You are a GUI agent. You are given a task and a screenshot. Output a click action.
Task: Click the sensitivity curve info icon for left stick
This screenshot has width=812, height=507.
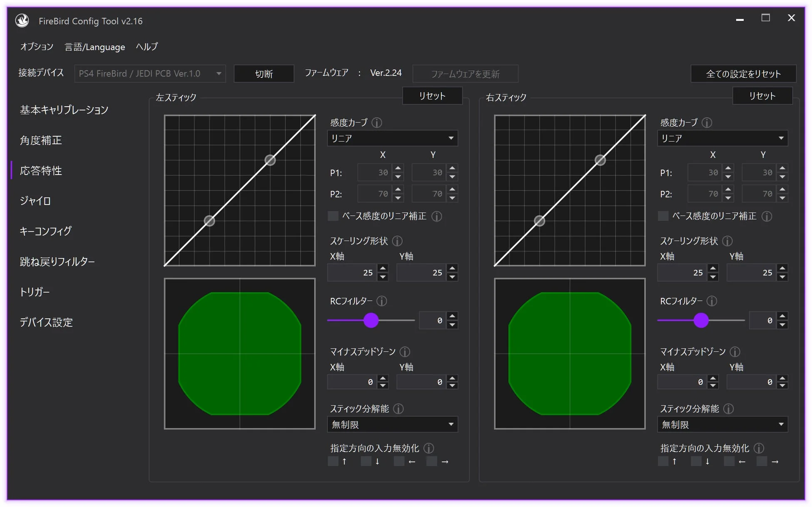point(377,122)
